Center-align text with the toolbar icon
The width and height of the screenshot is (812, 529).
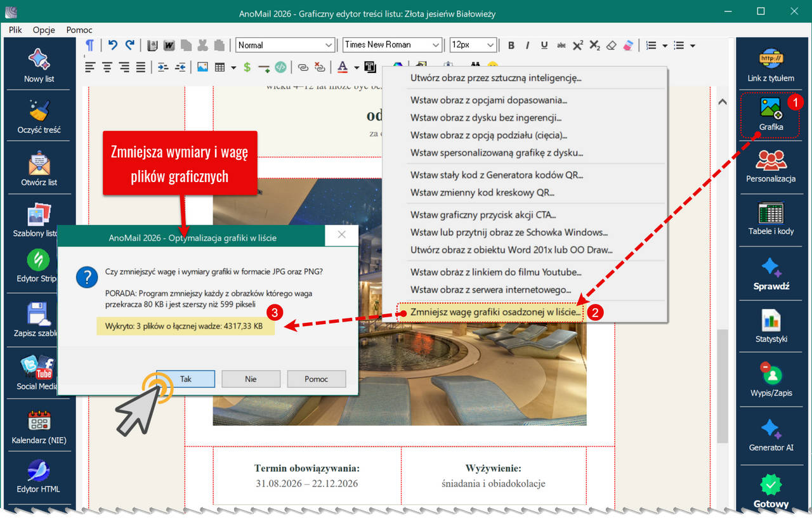click(x=107, y=67)
